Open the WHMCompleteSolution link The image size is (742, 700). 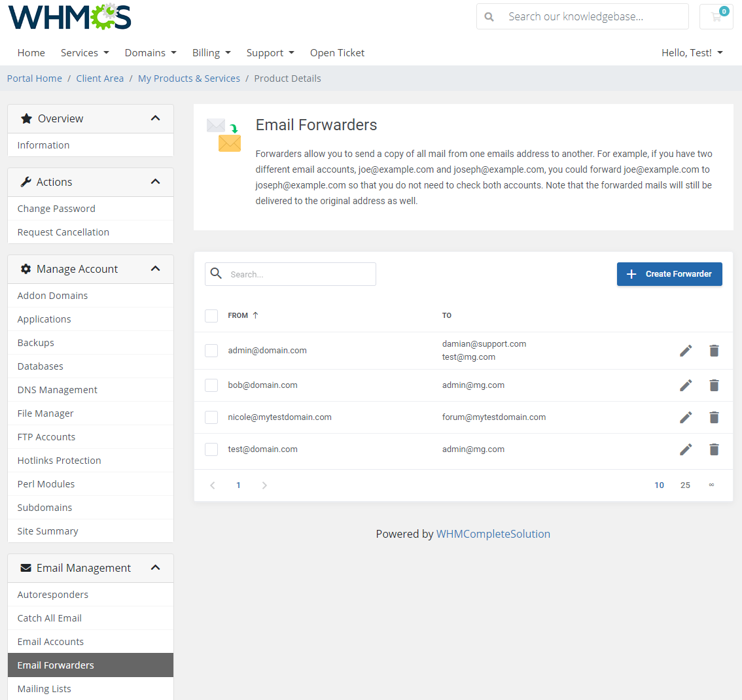[493, 534]
